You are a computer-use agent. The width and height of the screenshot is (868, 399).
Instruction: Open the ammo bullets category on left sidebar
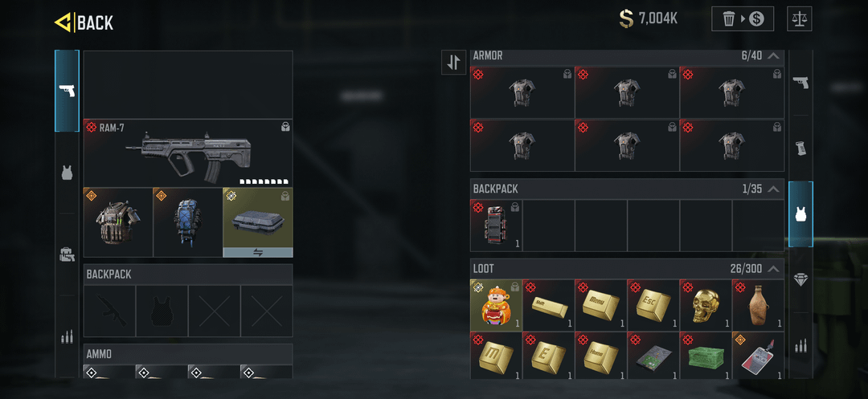click(x=67, y=336)
